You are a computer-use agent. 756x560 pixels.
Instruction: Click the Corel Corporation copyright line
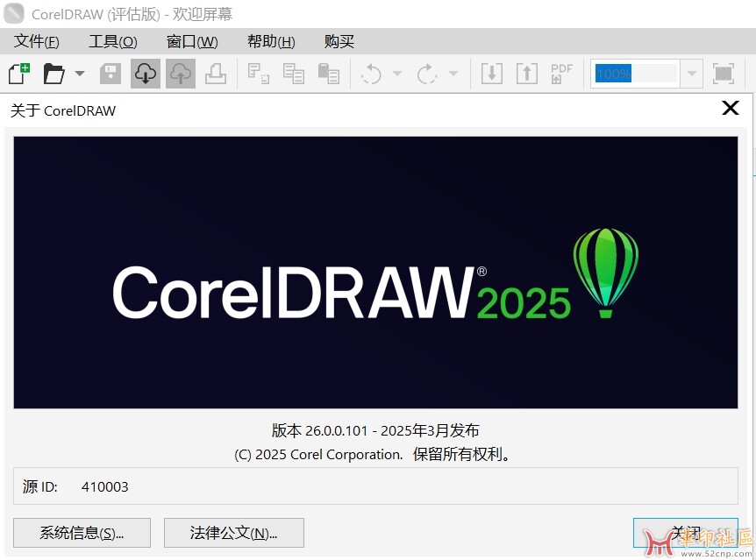(x=372, y=454)
